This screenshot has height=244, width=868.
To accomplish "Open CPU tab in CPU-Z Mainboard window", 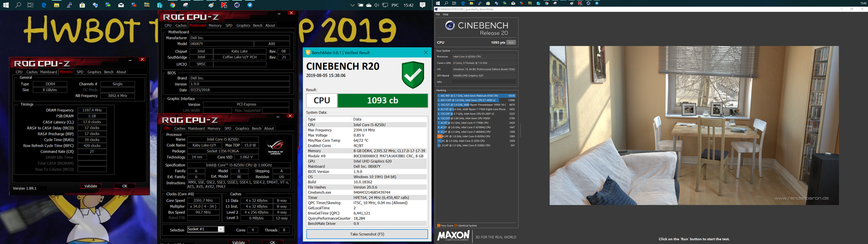I will (x=168, y=25).
